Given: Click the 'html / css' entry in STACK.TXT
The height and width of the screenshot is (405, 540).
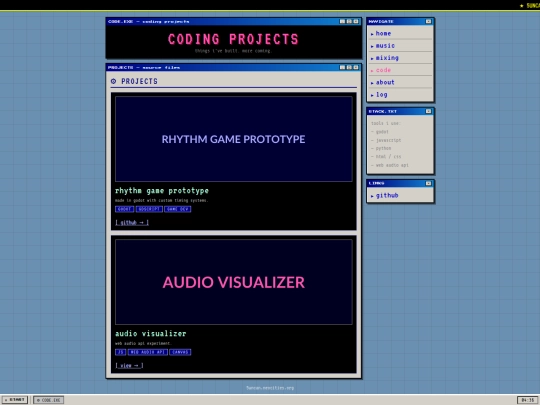Looking at the screenshot, I should 388,157.
